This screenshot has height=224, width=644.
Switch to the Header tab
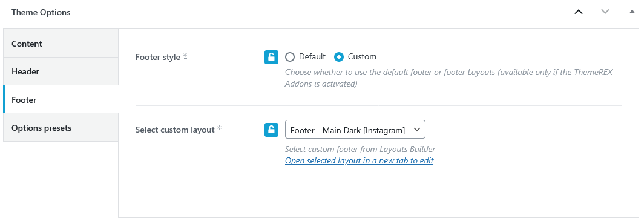pyautogui.click(x=61, y=71)
